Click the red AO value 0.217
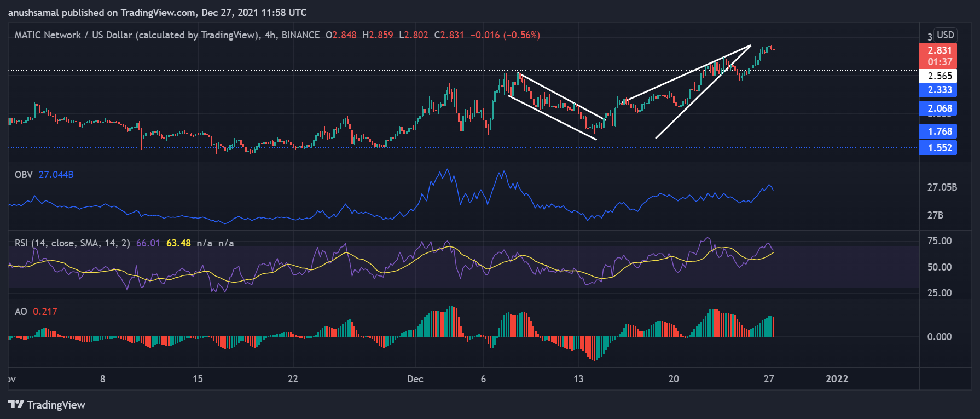 [45, 312]
